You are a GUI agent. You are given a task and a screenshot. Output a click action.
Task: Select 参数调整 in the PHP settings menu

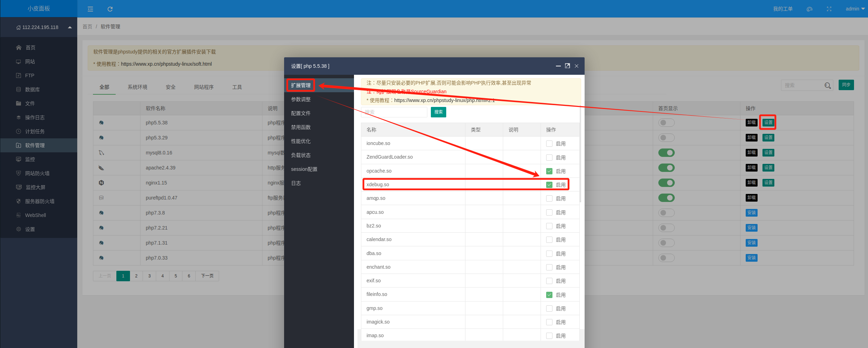(x=301, y=99)
